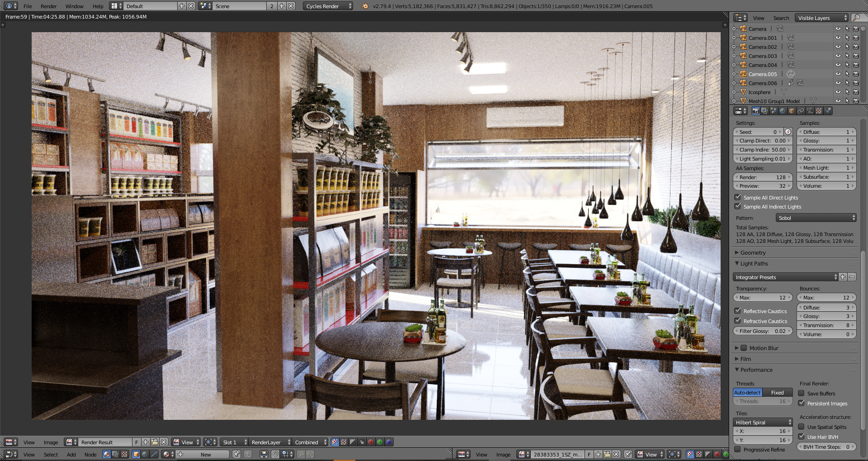Open the Render Layers properties tab

click(764, 110)
